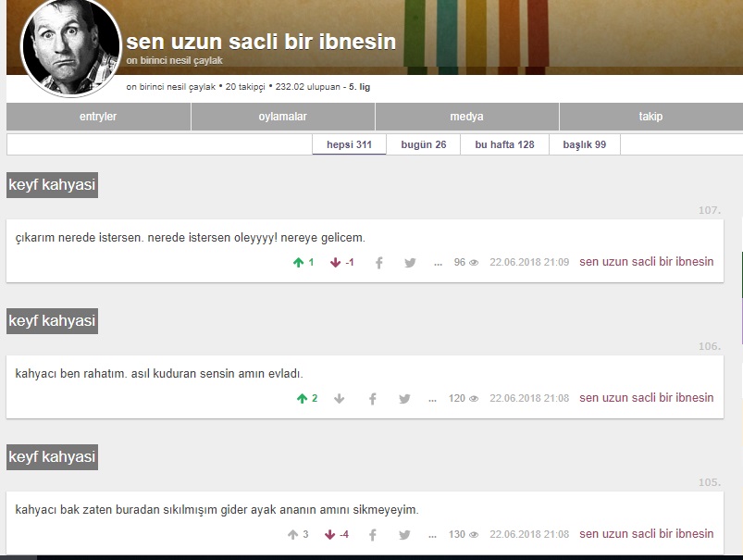Share entry 107 on Facebook
Screen dimensions: 743x560
click(x=378, y=263)
